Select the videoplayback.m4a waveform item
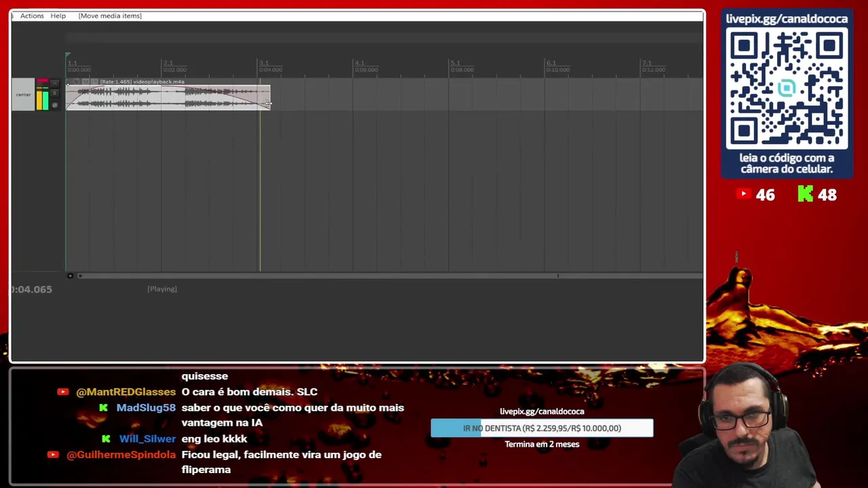868x488 pixels. pos(167,98)
